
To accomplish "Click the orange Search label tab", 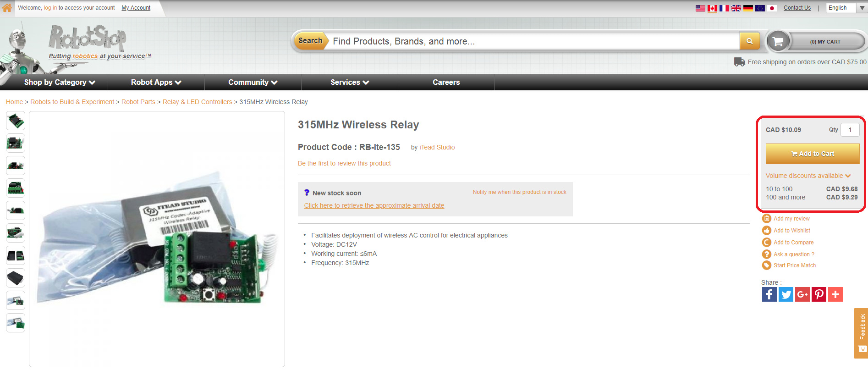I will [310, 41].
